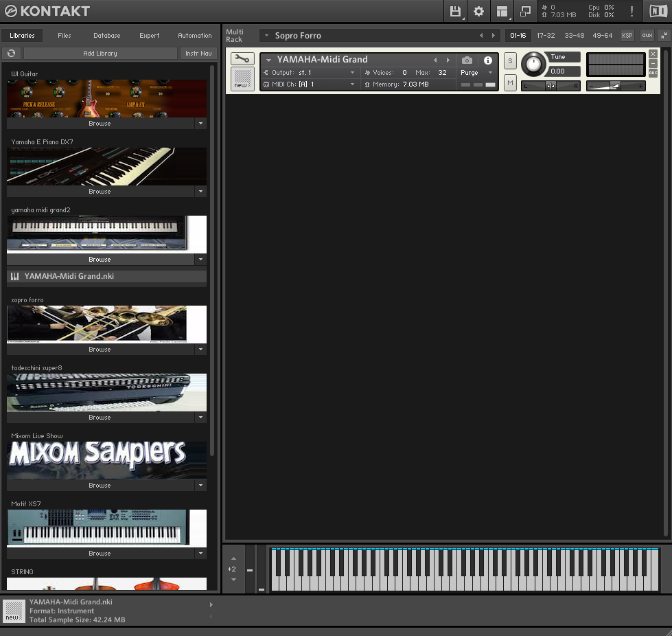672x636 pixels.
Task: Show rack page 17-32
Action: point(546,36)
